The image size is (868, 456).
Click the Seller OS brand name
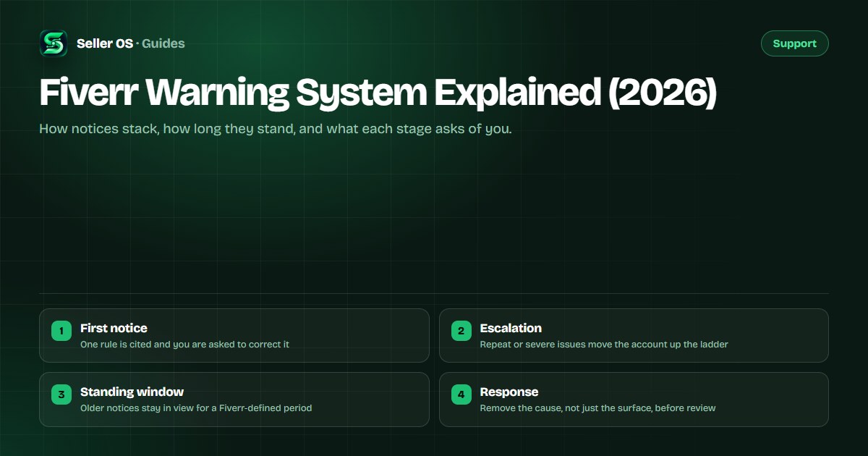(105, 43)
